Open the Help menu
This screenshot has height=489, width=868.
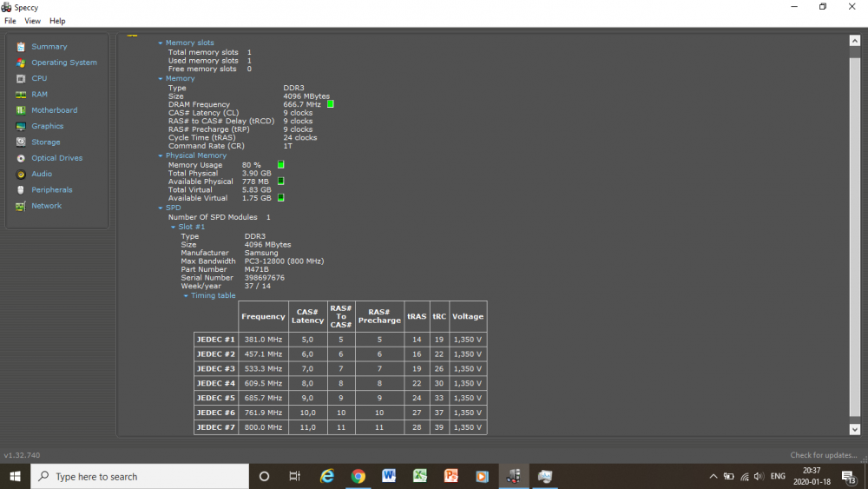57,21
